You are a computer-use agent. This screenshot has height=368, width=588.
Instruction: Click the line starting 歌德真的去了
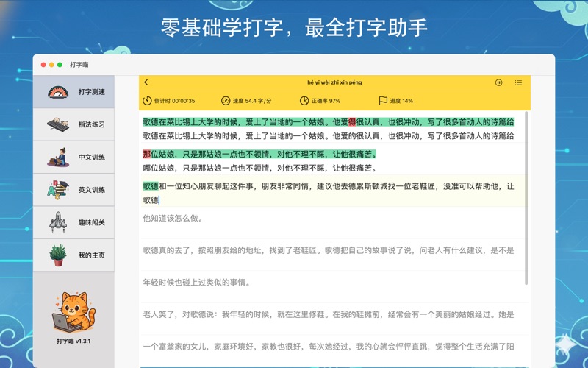[328, 250]
